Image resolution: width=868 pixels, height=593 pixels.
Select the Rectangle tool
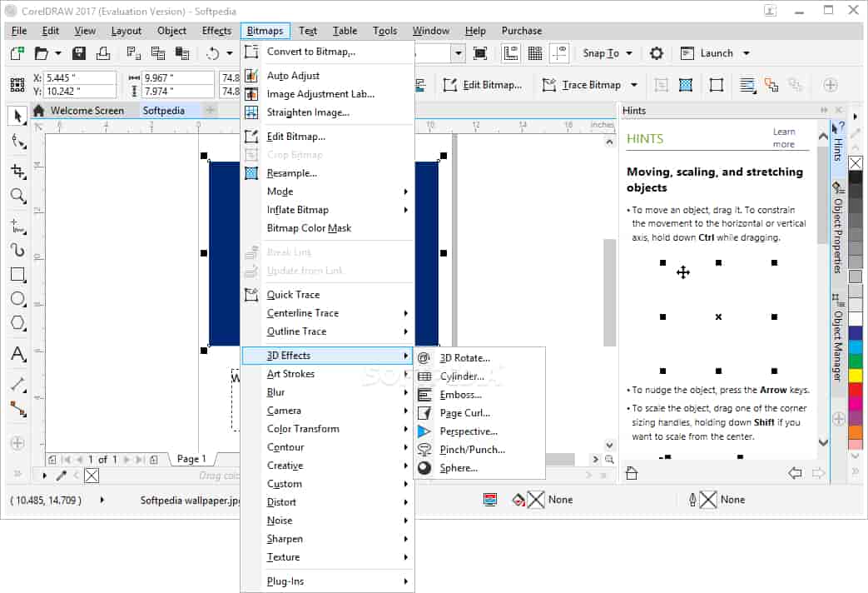tap(17, 274)
